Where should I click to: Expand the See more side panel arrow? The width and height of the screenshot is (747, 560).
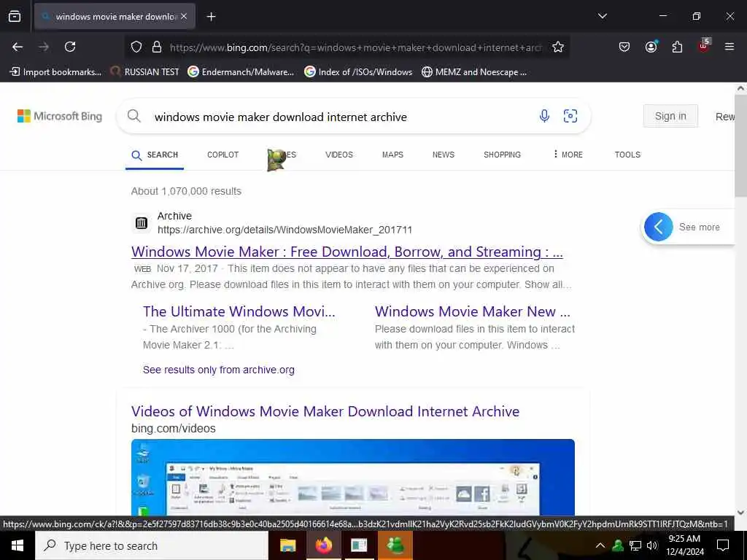(659, 227)
